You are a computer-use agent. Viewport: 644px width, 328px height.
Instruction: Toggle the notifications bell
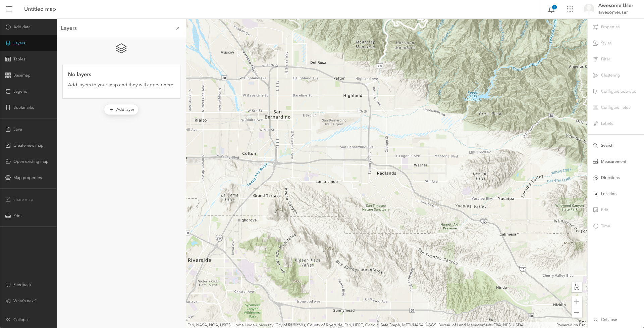(551, 9)
